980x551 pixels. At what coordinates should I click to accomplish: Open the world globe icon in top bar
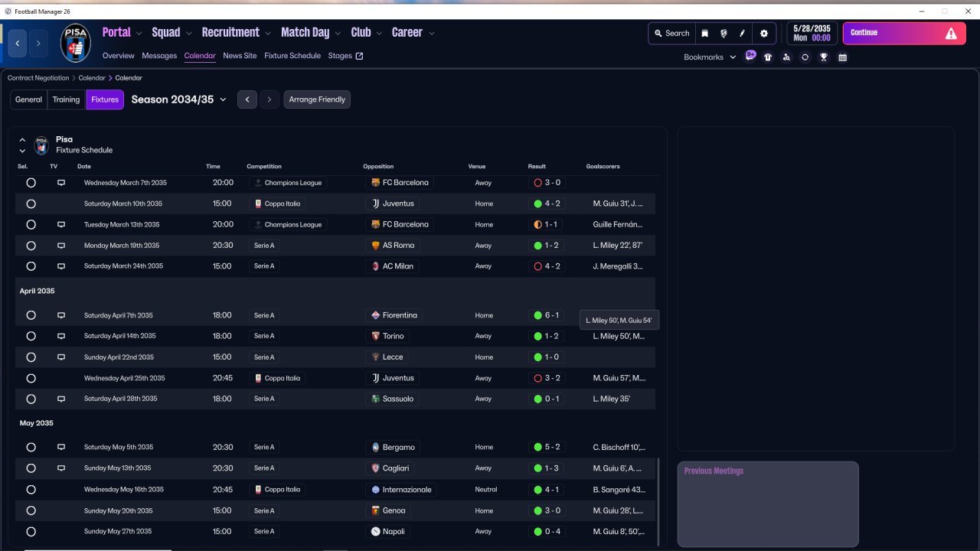724,34
